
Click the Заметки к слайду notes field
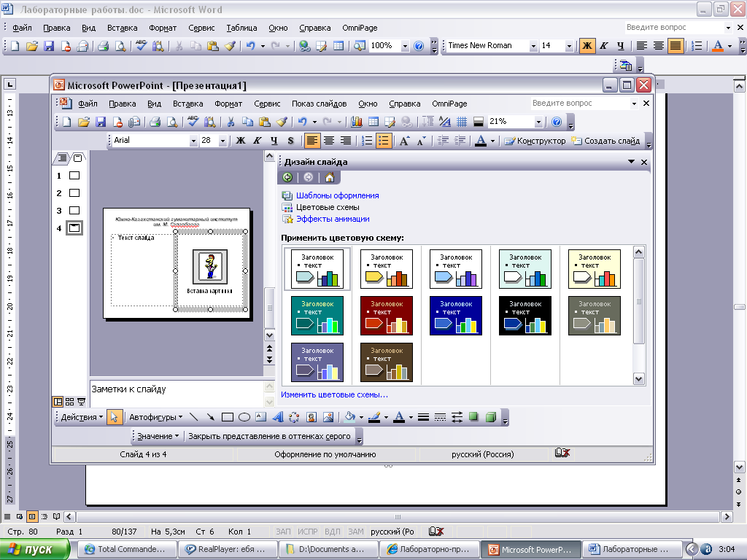(x=176, y=393)
